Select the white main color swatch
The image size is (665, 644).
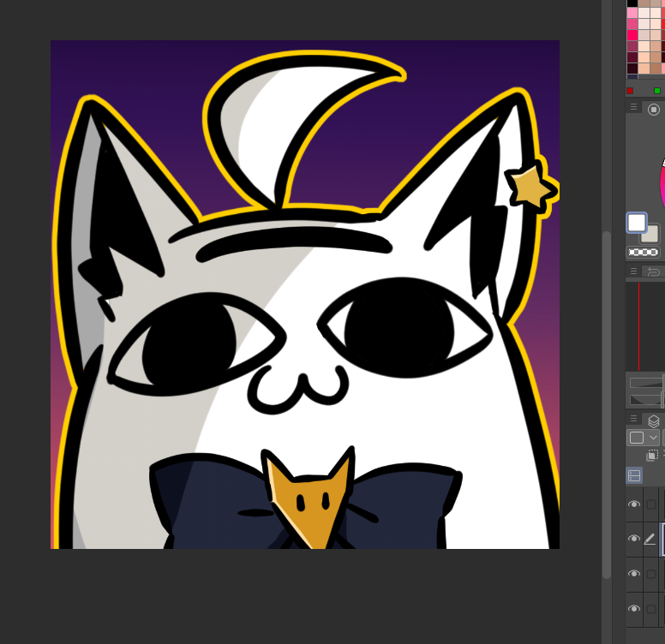(x=636, y=223)
